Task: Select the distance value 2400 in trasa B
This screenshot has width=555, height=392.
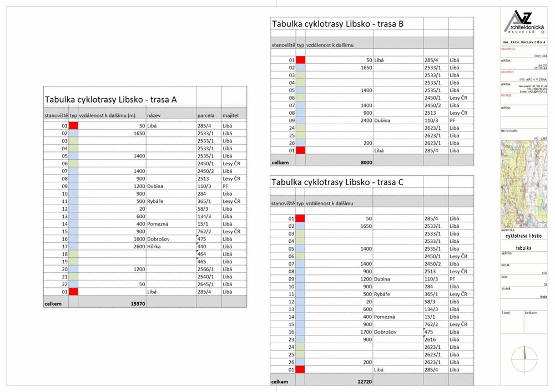Action: (366, 120)
